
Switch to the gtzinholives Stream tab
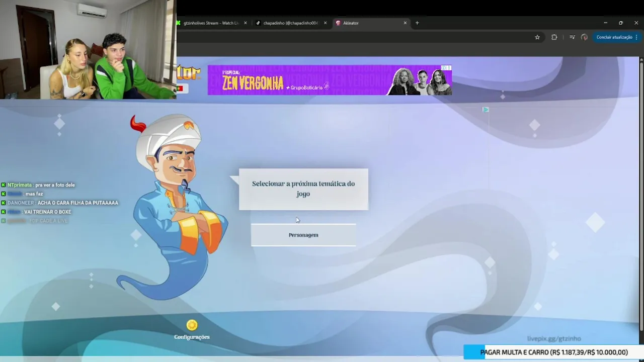click(212, 23)
